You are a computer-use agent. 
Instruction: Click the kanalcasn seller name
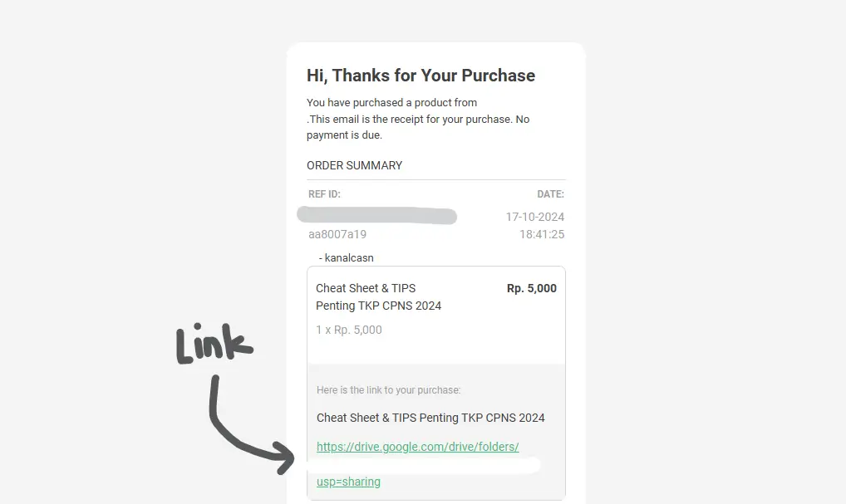point(349,257)
